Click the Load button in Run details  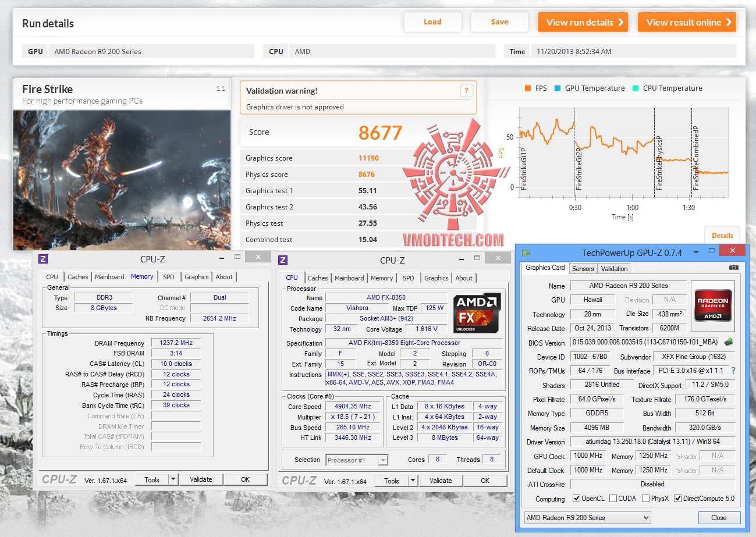(432, 22)
